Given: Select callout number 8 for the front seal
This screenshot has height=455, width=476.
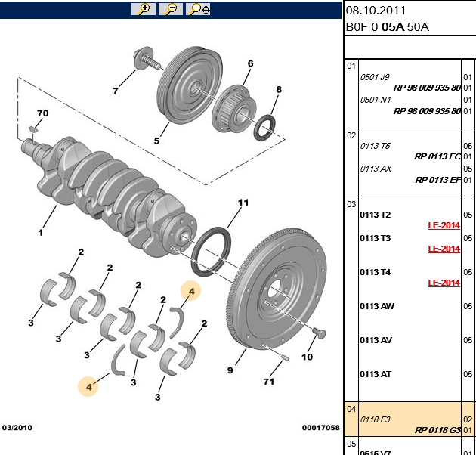Looking at the screenshot, I should [279, 89].
